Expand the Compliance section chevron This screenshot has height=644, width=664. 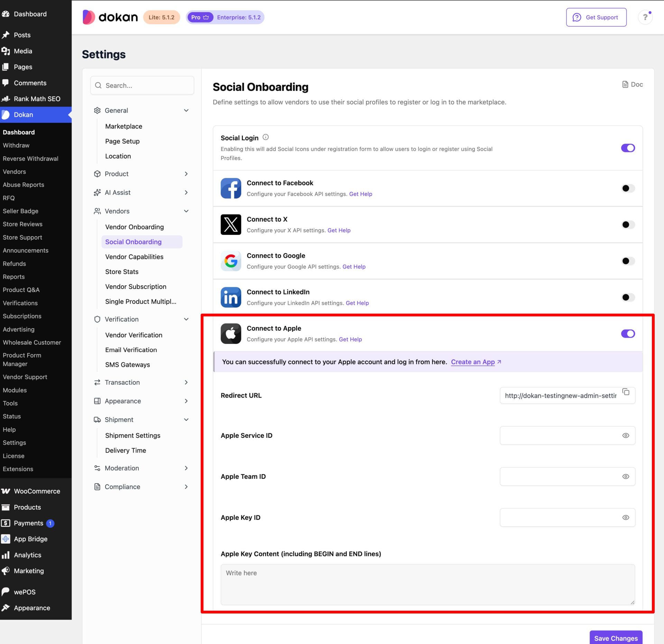click(186, 487)
